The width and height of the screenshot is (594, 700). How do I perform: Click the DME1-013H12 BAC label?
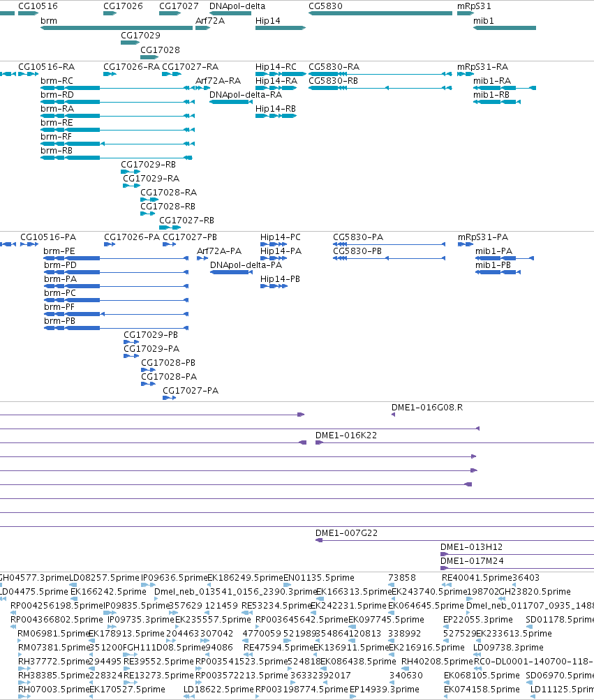tap(472, 547)
